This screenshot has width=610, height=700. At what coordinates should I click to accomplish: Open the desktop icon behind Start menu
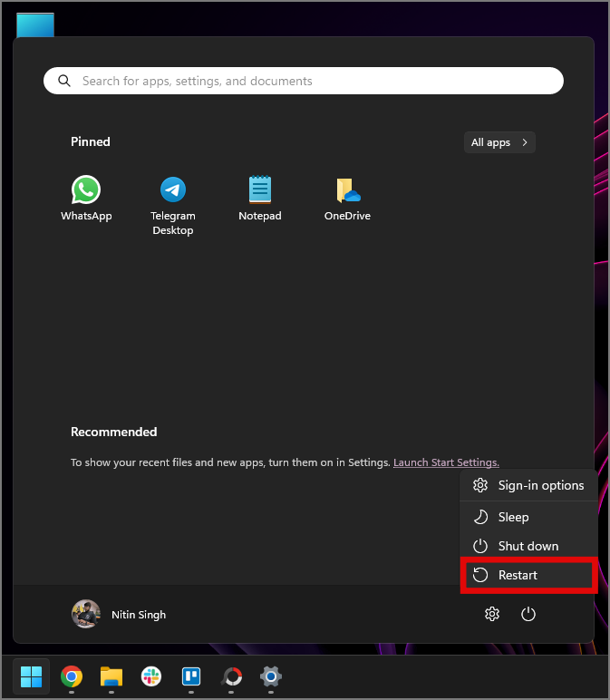click(35, 25)
